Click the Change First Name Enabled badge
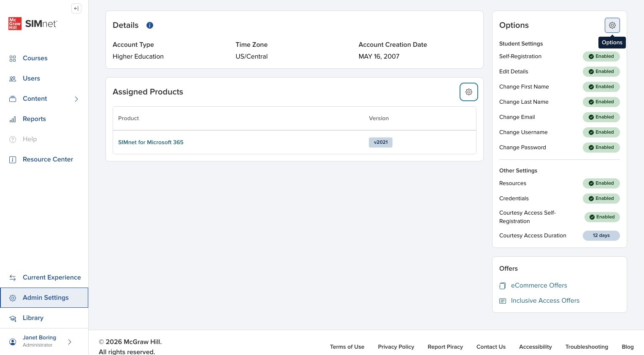Screen dimensions: 644x355 pyautogui.click(x=601, y=87)
